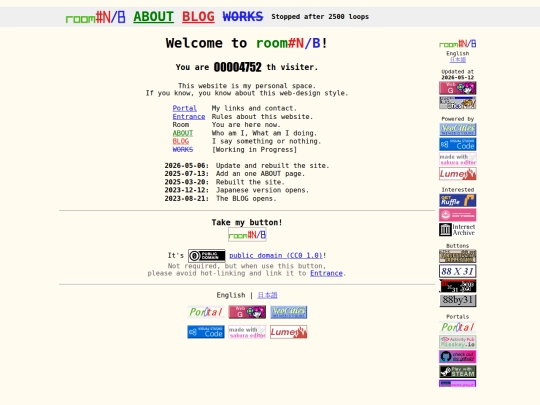Click the sakura editor badge in the footer
The width and height of the screenshot is (540, 405).
tap(247, 332)
